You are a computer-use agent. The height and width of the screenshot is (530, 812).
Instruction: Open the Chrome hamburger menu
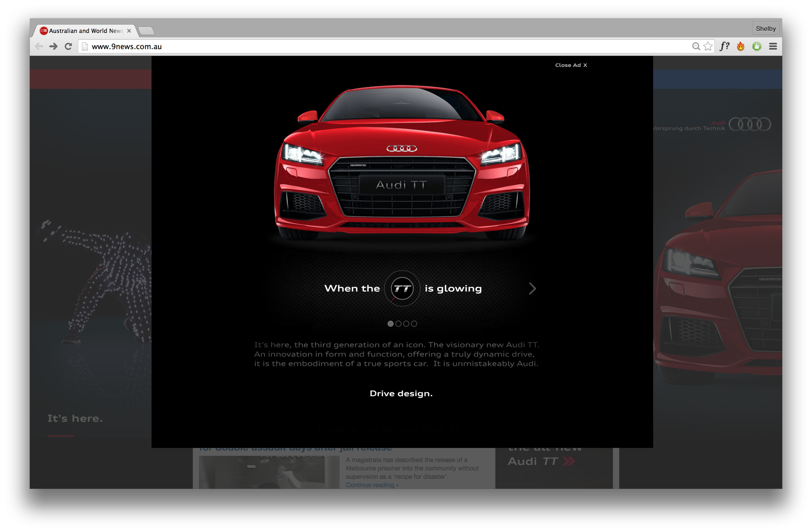tap(773, 46)
